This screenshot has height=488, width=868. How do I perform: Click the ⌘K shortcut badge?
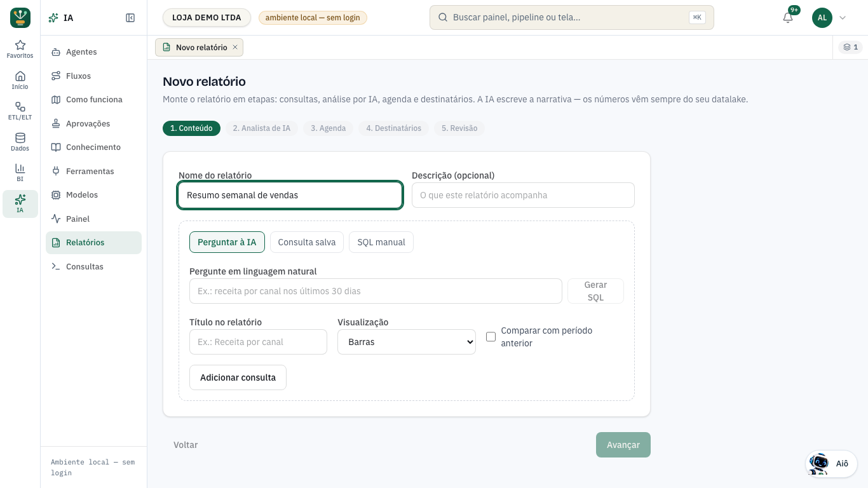[697, 18]
